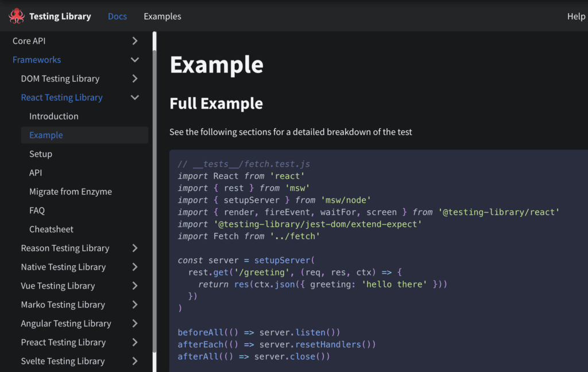Click the jest-dom/extend-expect import line

click(300, 224)
